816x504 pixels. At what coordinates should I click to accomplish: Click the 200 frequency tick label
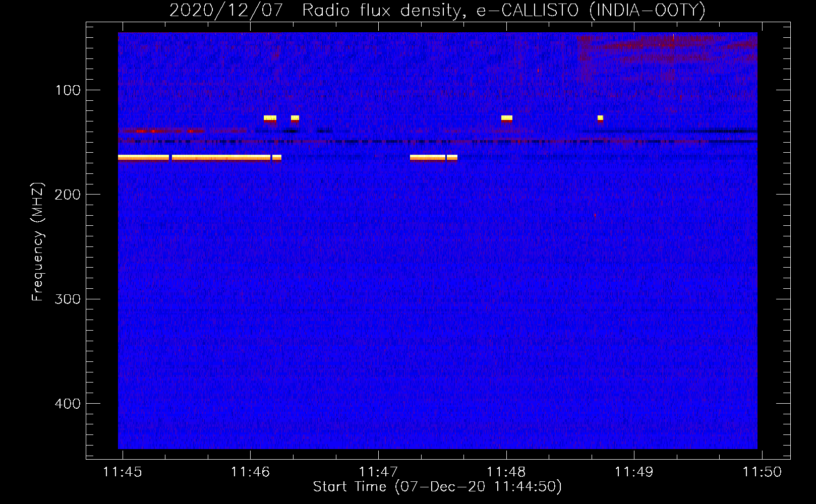[68, 195]
